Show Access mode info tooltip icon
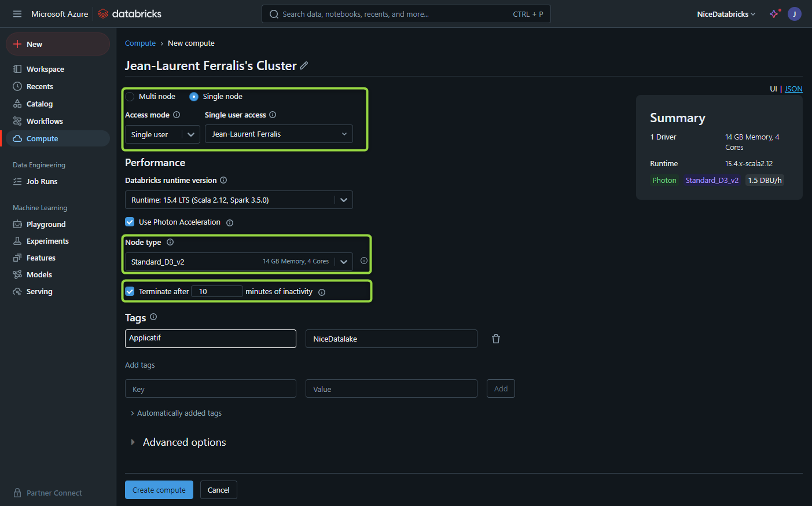 click(177, 115)
